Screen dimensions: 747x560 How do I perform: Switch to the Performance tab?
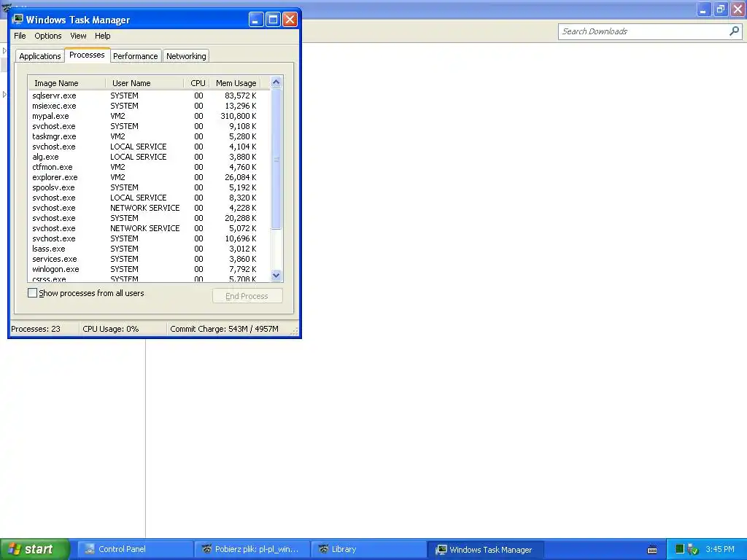point(136,55)
